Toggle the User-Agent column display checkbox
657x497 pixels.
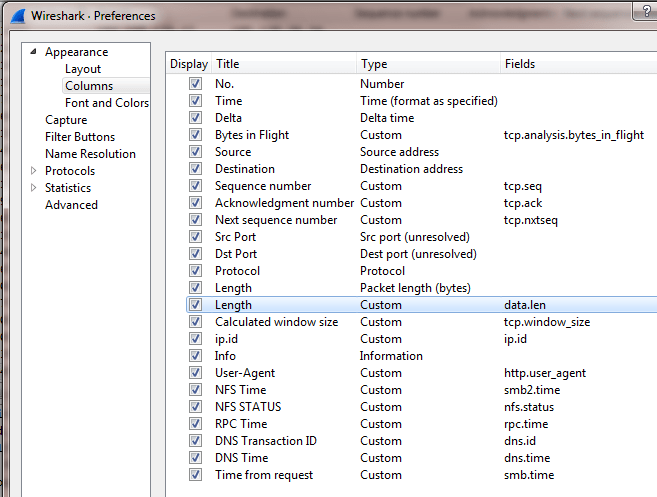(x=195, y=373)
